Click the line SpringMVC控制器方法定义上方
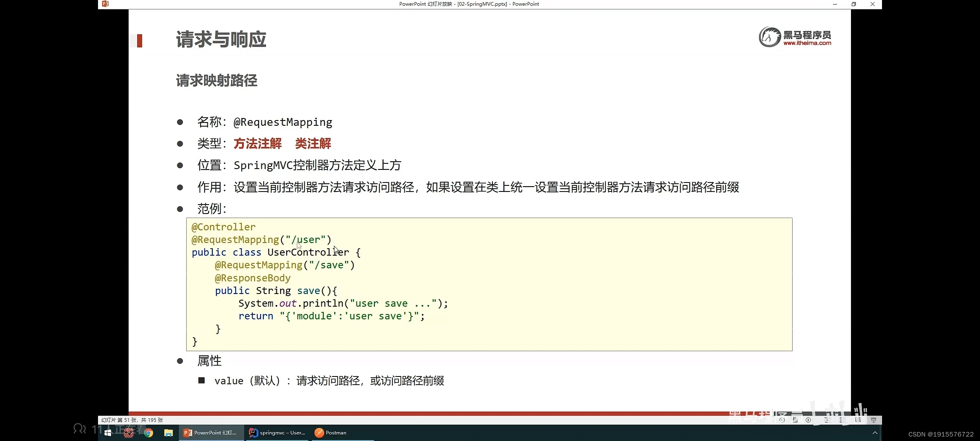 pos(317,165)
